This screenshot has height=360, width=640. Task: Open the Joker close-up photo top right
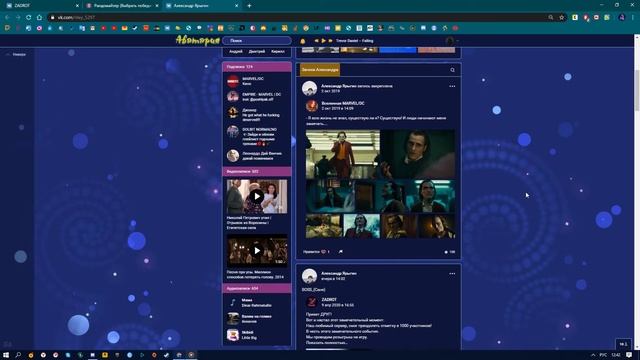[418, 154]
